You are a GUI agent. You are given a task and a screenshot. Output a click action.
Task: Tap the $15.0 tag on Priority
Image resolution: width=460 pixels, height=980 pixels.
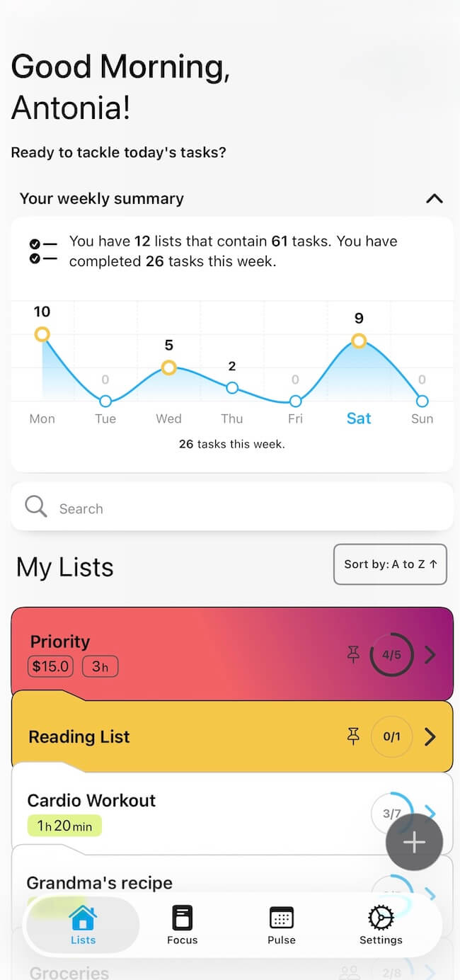(52, 666)
